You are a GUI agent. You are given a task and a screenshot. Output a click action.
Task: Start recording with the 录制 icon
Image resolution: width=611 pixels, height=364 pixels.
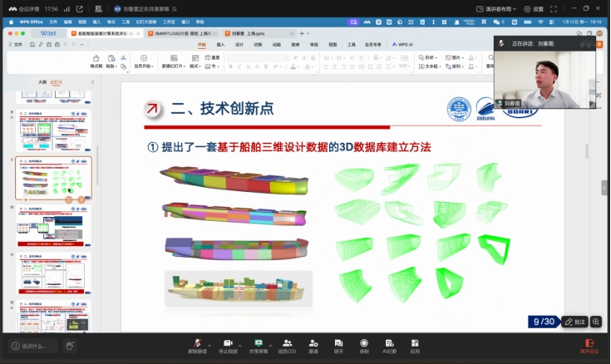[364, 342]
